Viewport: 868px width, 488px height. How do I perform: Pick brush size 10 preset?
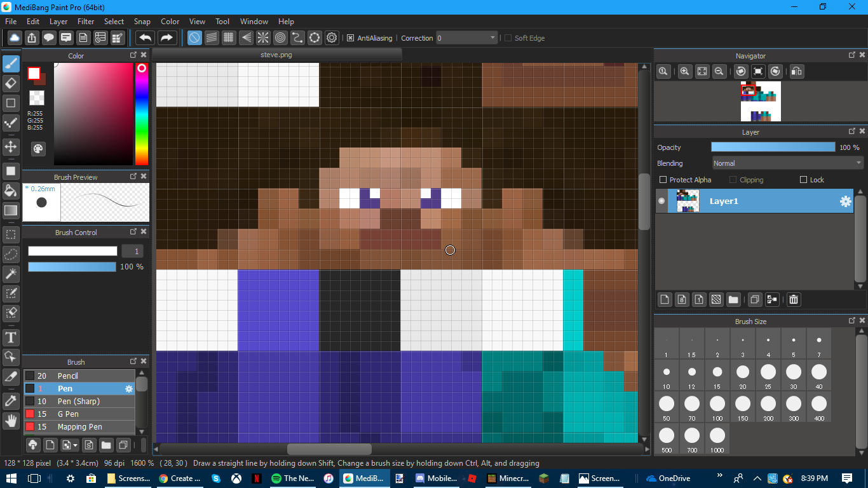[666, 376]
